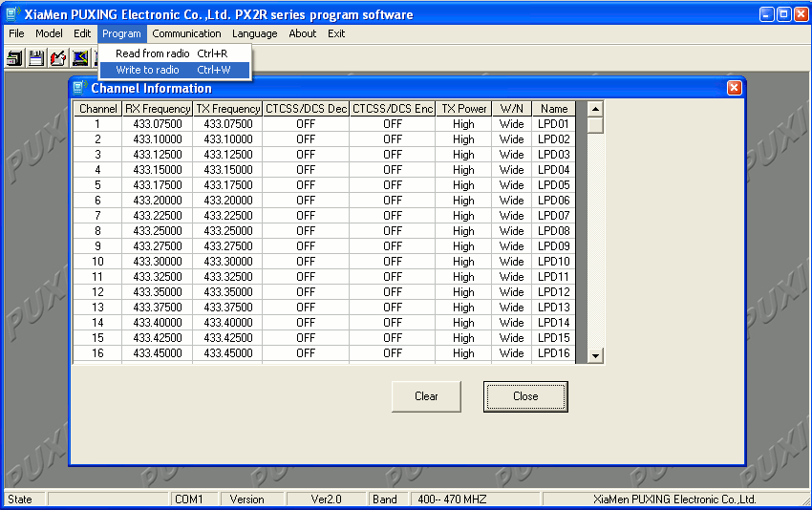This screenshot has width=812, height=510.
Task: Click State label in status bar
Action: 20,499
